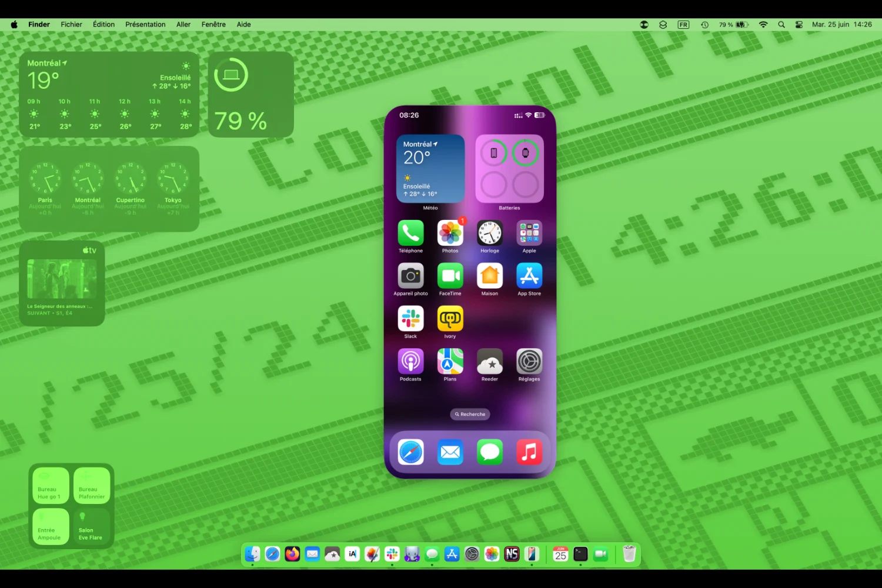Open the Aller menu
The width and height of the screenshot is (882, 588).
tap(183, 25)
